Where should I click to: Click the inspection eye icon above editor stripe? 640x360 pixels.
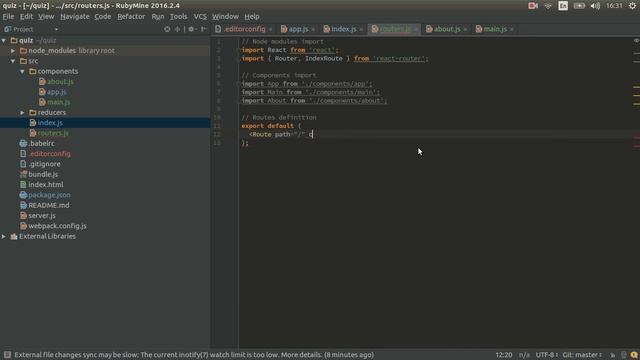coord(636,40)
